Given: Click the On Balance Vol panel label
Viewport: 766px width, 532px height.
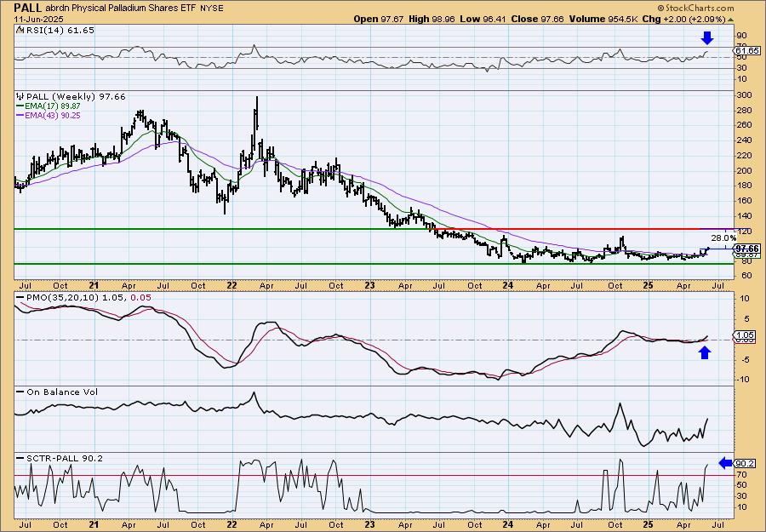Looking at the screenshot, I should (x=62, y=392).
